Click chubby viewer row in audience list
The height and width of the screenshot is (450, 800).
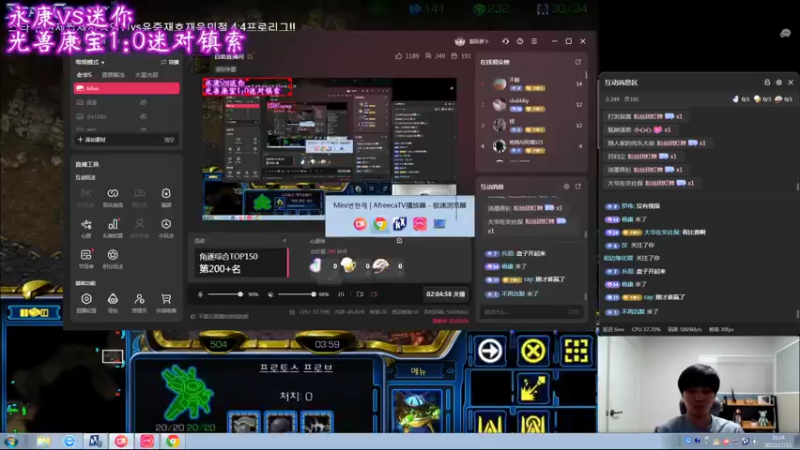coord(532,104)
